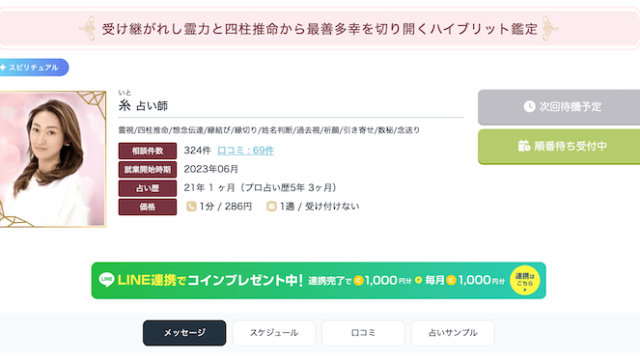Image resolution: width=640 pixels, height=360 pixels.
Task: Click the pink ハイブリット鑑定 headline banner
Action: tap(319, 29)
